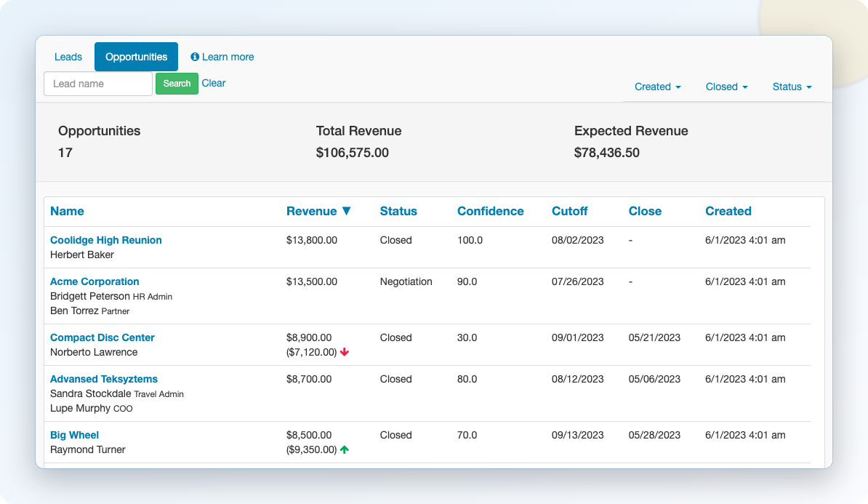Screen dimensions: 868x504
Task: Click the red down arrow under Compact Disc revenue
Action: click(x=345, y=352)
